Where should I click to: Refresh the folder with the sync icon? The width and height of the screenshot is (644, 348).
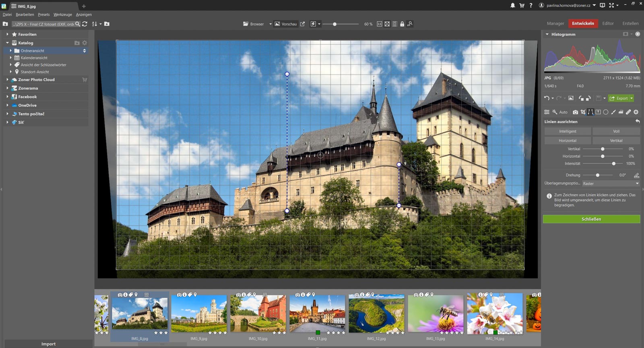pyautogui.click(x=85, y=24)
